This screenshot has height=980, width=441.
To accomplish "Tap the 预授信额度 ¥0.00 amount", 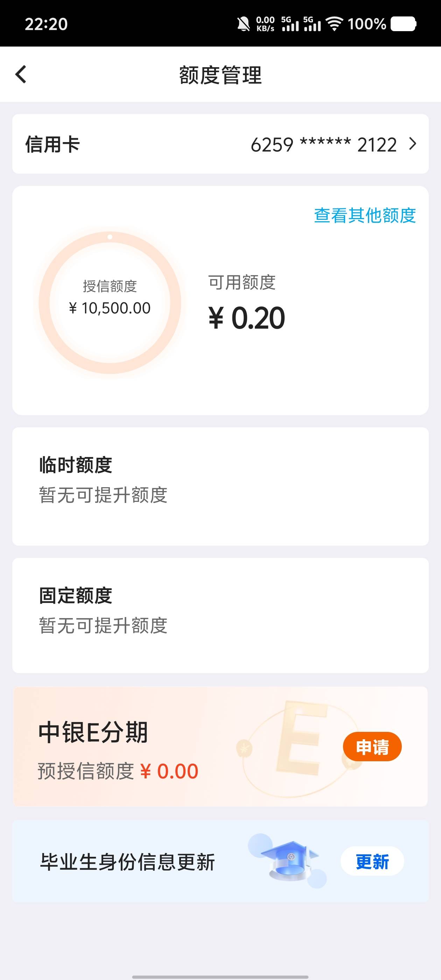I will [x=169, y=771].
